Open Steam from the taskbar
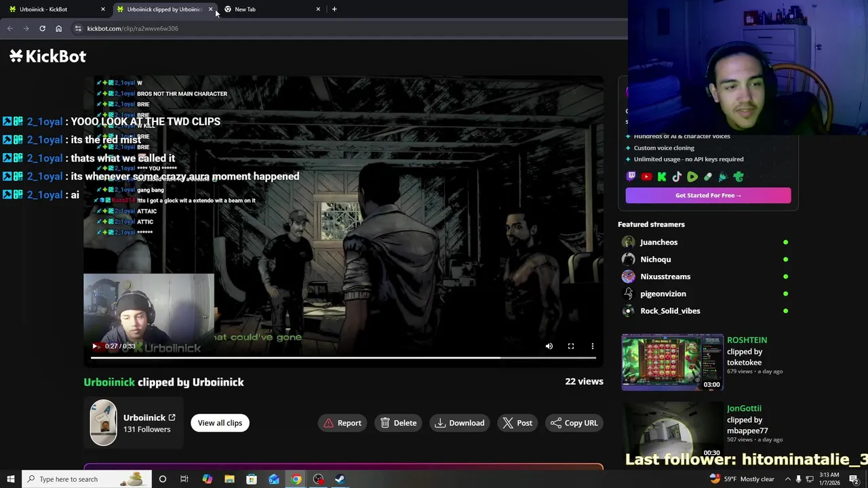868x488 pixels. [x=340, y=479]
